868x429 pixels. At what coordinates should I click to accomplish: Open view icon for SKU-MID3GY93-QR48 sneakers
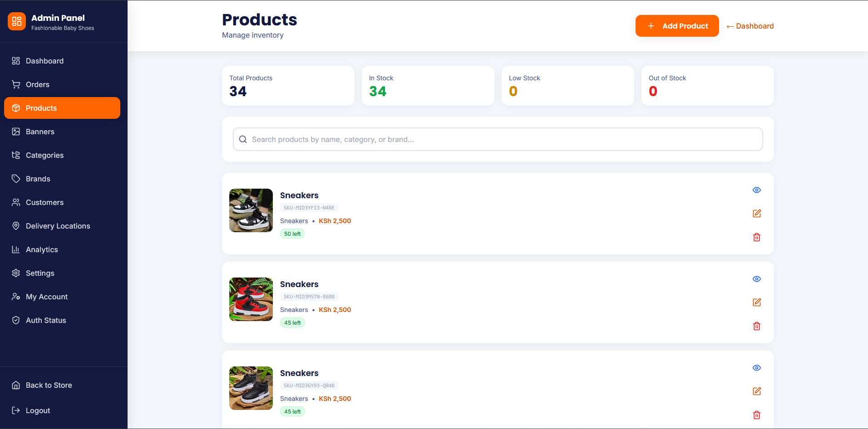pos(756,368)
